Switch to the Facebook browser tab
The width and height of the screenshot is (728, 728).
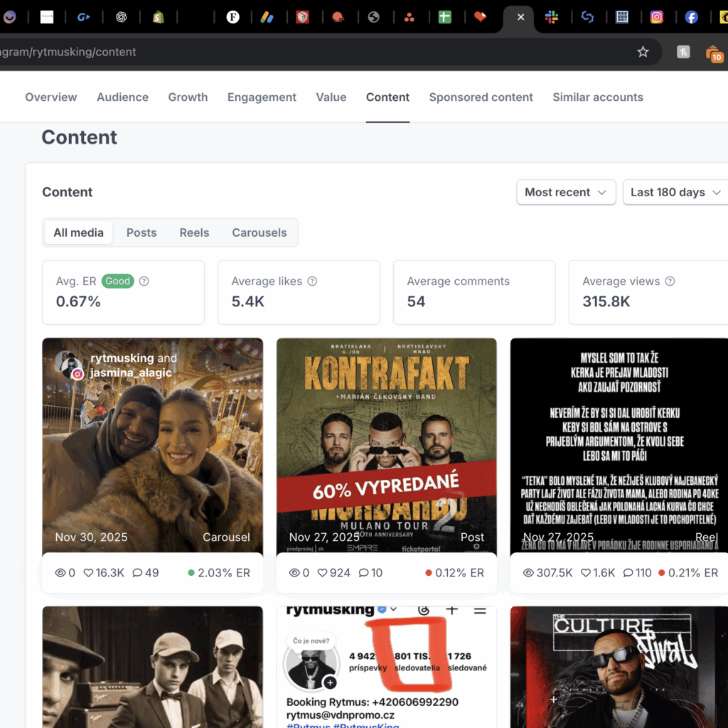(692, 17)
